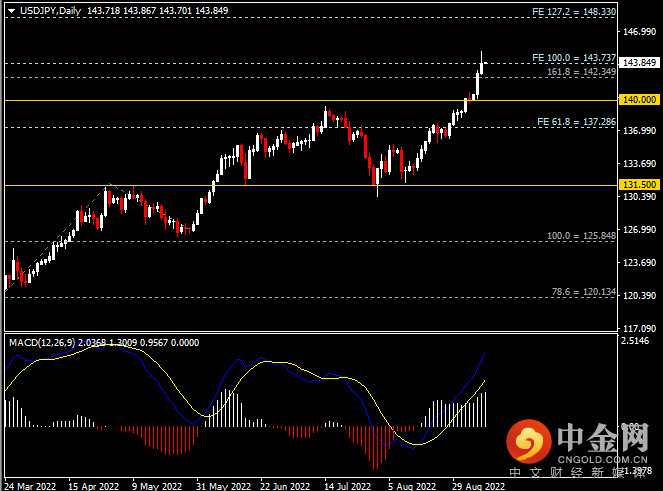The image size is (663, 491).
Task: Click the 117.090 price axis value
Action: (639, 329)
